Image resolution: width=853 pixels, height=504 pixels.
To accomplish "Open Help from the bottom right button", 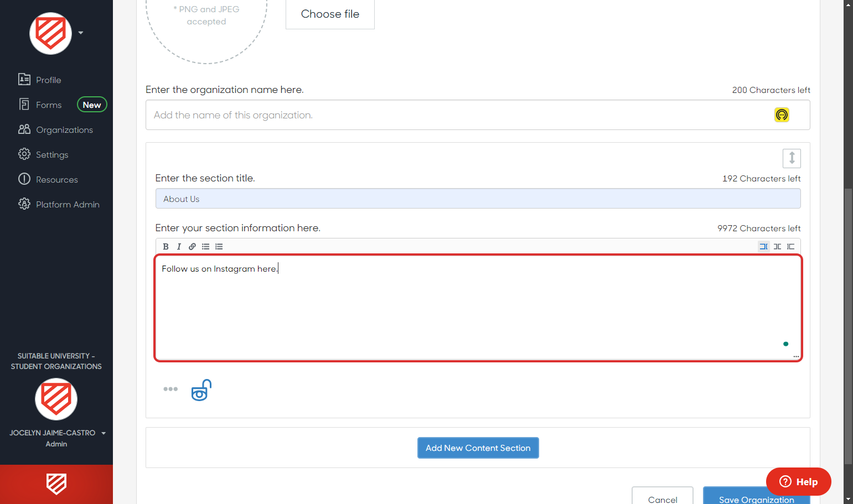I will point(798,481).
